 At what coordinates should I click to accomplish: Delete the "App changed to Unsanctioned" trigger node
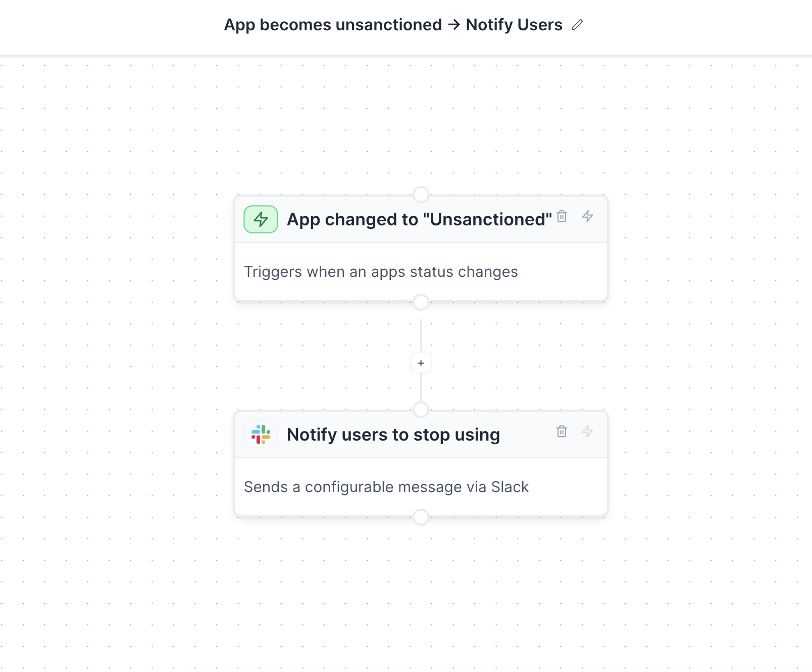[562, 216]
